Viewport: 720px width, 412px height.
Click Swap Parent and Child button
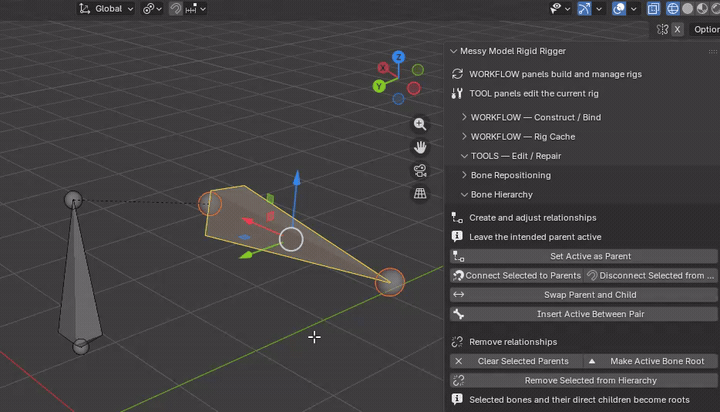click(x=584, y=295)
